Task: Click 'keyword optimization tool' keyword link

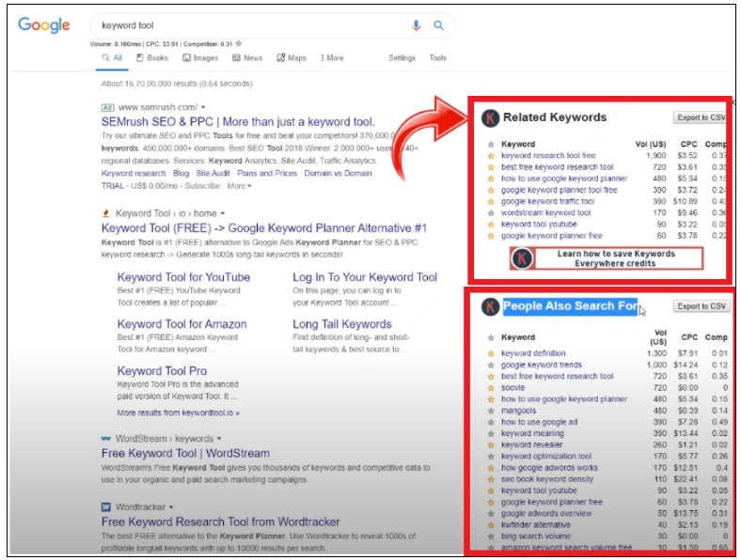Action: pyautogui.click(x=546, y=456)
